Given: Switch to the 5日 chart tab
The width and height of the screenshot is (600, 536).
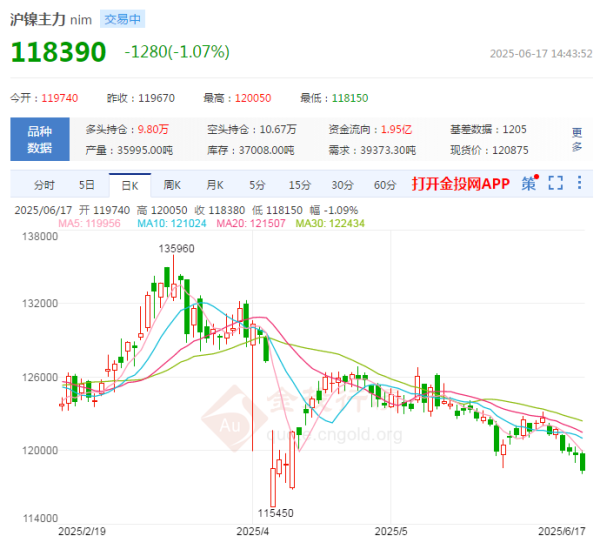Looking at the screenshot, I should [86, 185].
